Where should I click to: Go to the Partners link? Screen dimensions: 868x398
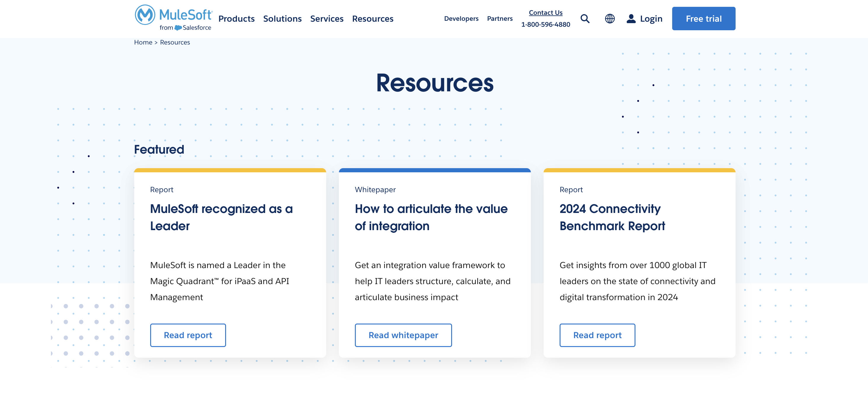[500, 19]
